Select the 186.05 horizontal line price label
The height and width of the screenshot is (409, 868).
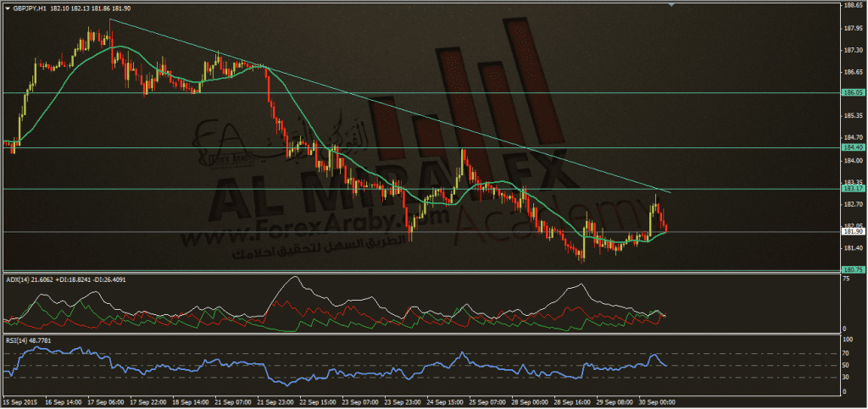click(853, 93)
